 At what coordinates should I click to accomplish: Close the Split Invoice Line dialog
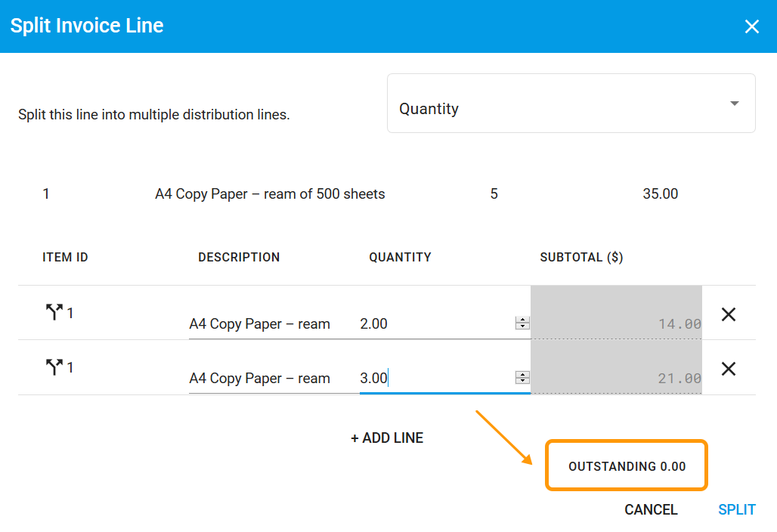[752, 26]
